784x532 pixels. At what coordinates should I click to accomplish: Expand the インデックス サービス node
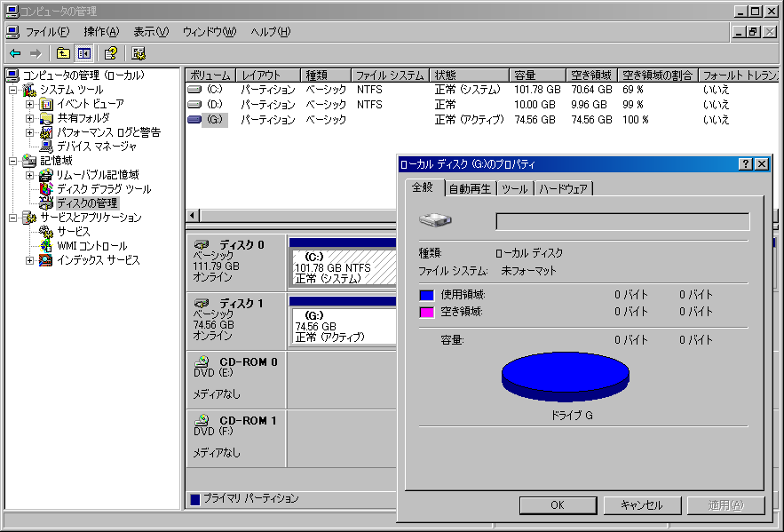pos(29,260)
